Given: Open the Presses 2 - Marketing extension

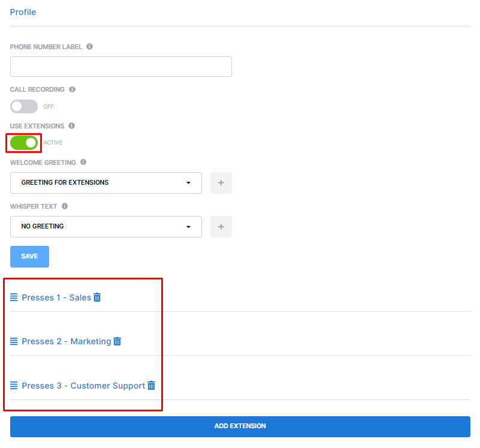Looking at the screenshot, I should (67, 341).
